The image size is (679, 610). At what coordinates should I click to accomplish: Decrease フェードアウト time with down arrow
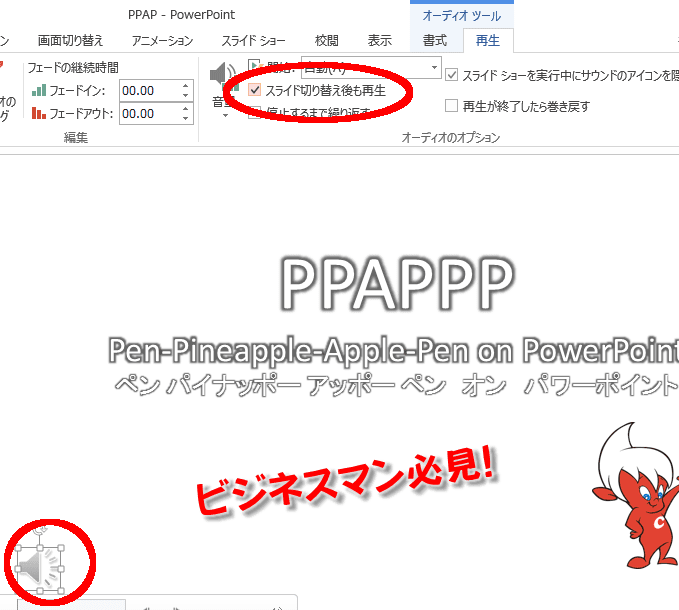click(186, 118)
